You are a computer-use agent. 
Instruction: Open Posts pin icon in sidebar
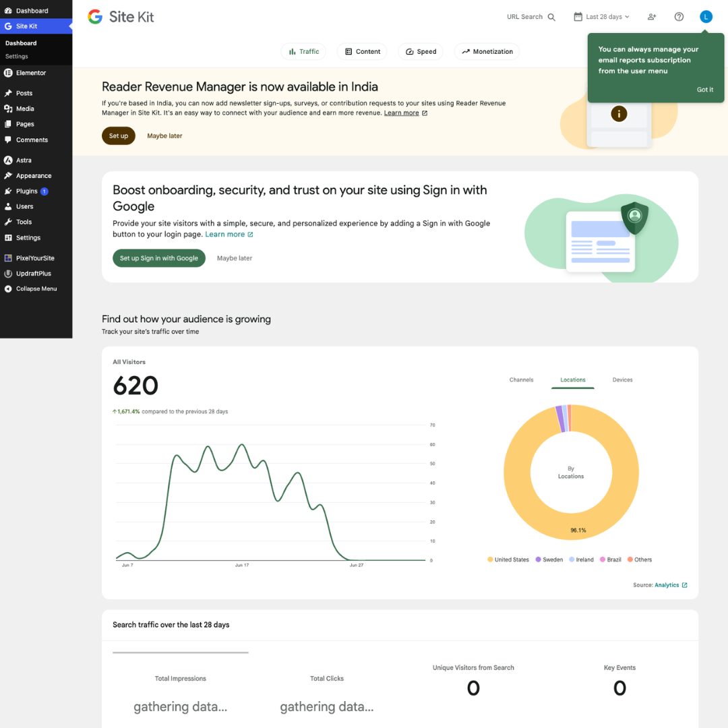[x=8, y=93]
